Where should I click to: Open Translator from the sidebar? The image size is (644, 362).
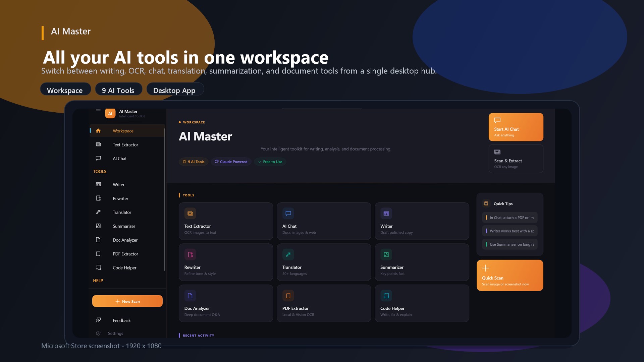pos(127,212)
